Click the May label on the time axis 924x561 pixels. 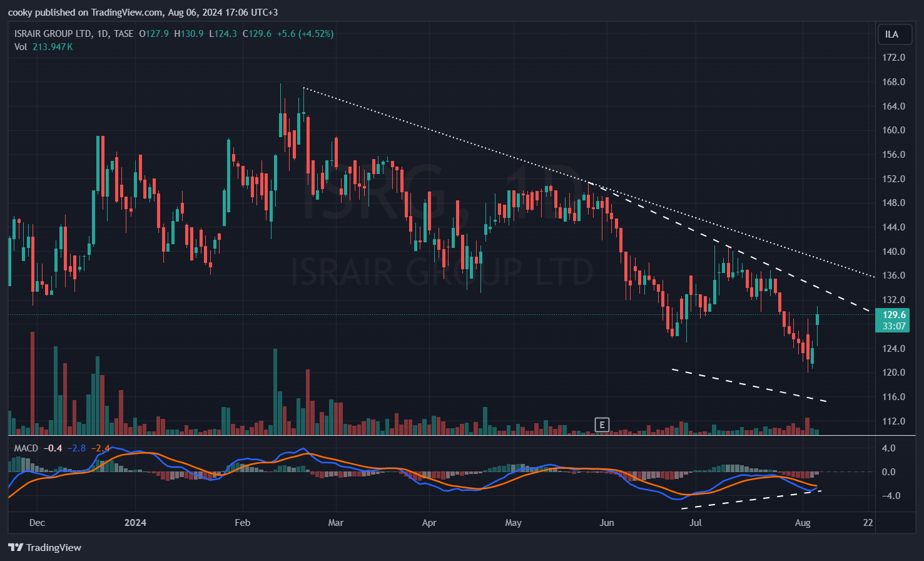513,523
